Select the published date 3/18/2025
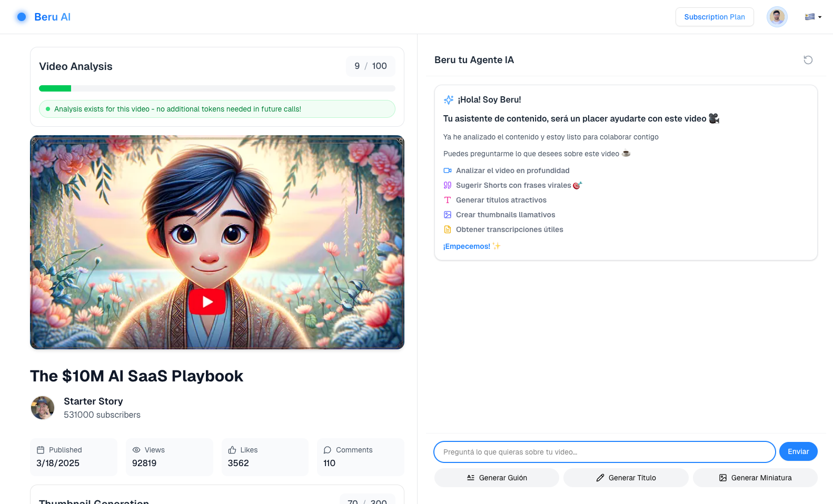The image size is (833, 504). [58, 463]
